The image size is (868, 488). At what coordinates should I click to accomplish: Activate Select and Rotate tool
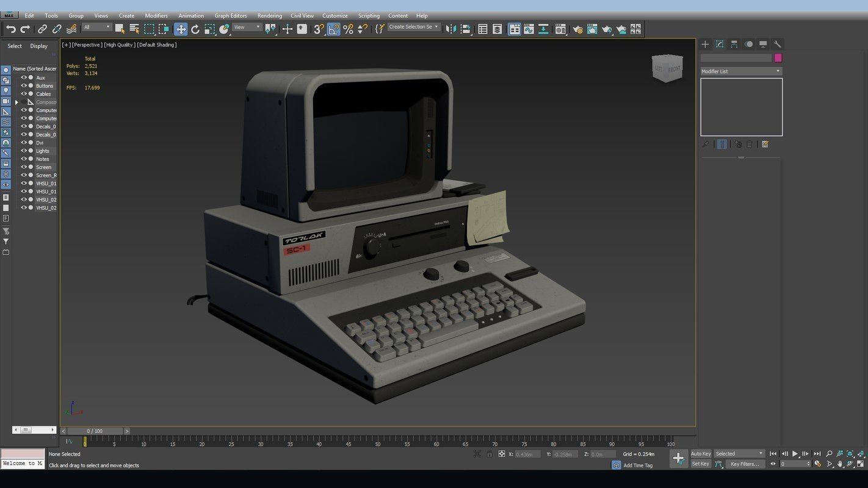click(x=195, y=29)
